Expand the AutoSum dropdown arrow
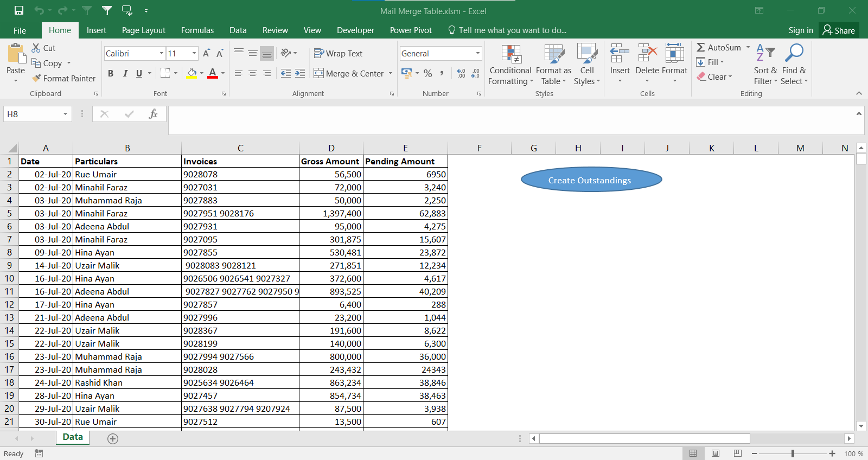This screenshot has height=460, width=868. [748, 47]
